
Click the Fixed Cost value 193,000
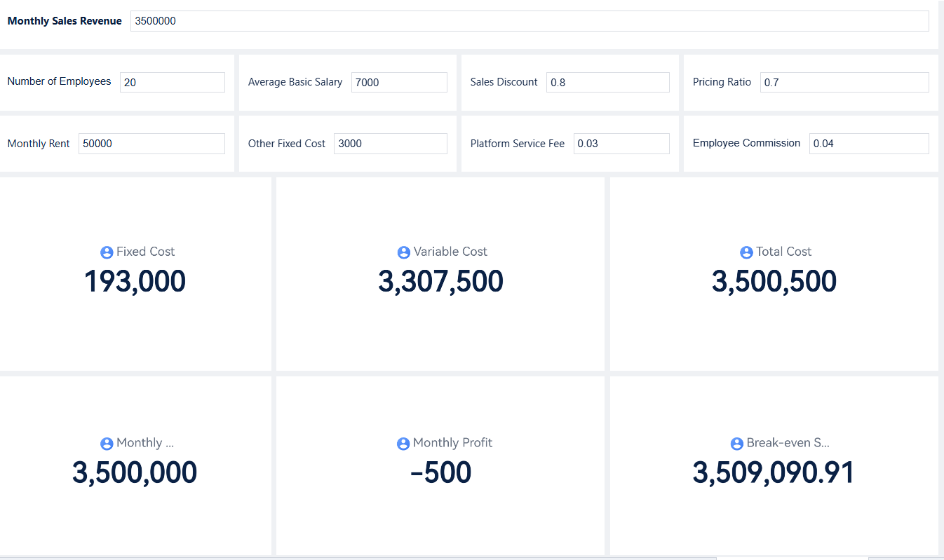[x=135, y=281]
